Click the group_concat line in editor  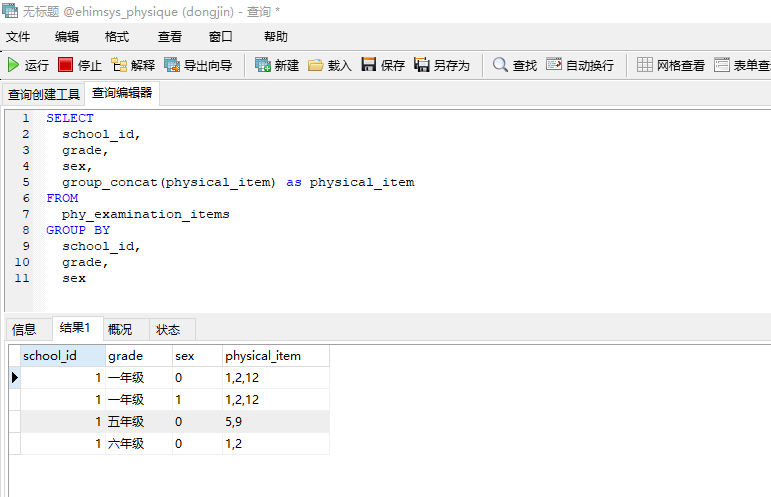coord(238,182)
